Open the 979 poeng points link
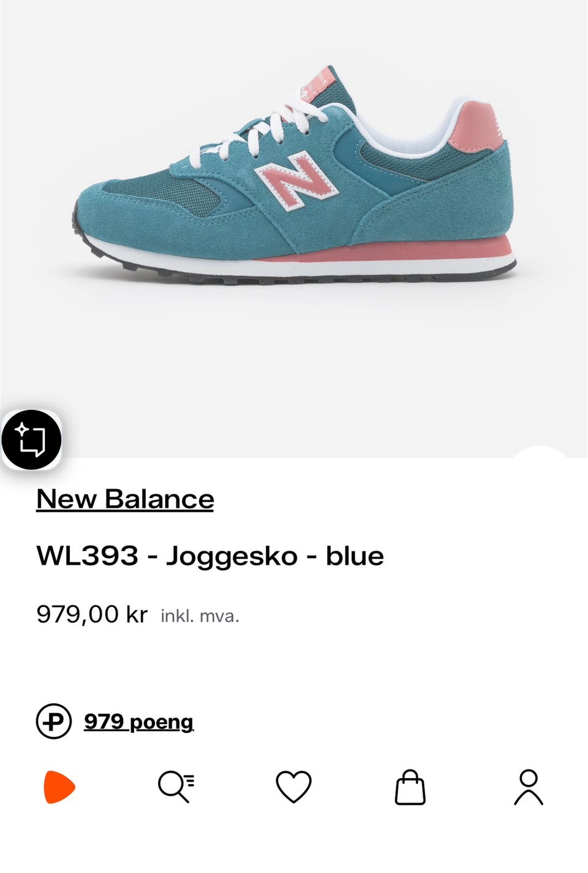The image size is (588, 873). 138,722
